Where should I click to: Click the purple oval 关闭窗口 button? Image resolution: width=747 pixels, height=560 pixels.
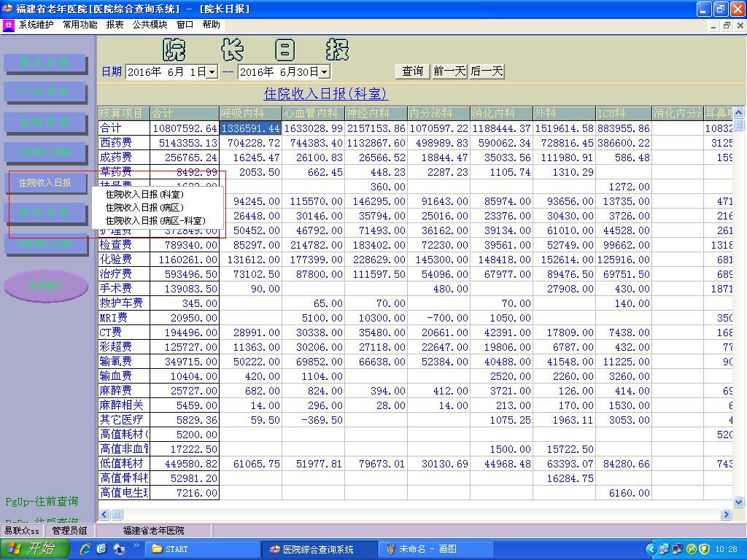tap(46, 286)
